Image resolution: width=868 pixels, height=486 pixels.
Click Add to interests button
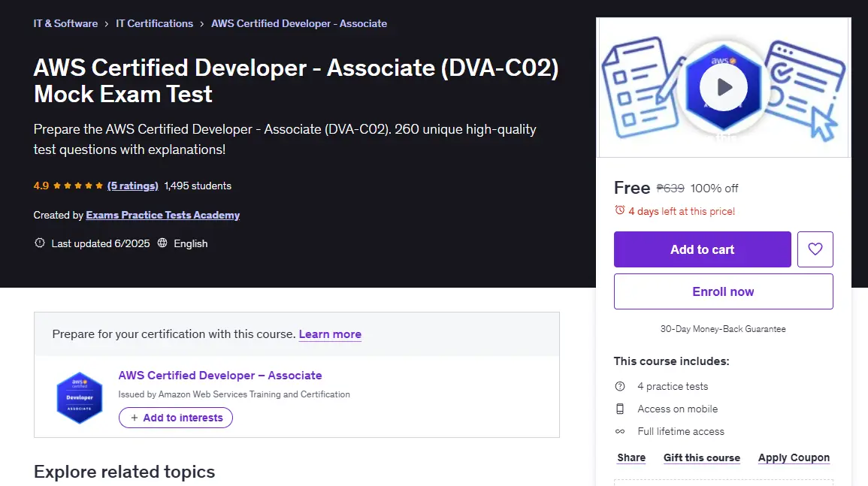tap(176, 418)
